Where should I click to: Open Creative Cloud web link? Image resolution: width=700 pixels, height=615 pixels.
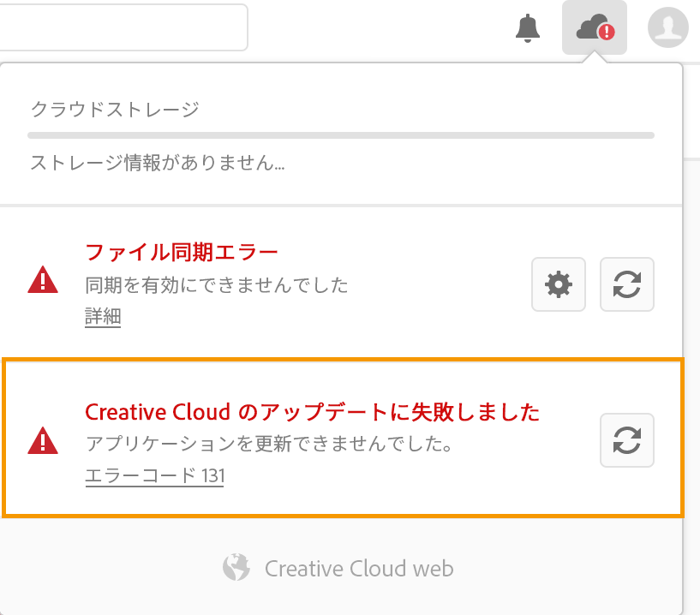click(x=359, y=569)
